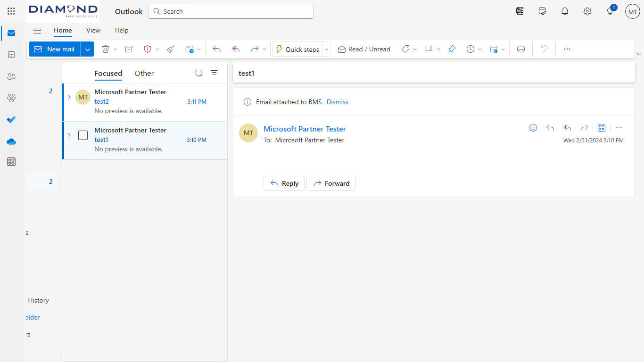
Task: Open the My Day pane icon
Action: 542,11
